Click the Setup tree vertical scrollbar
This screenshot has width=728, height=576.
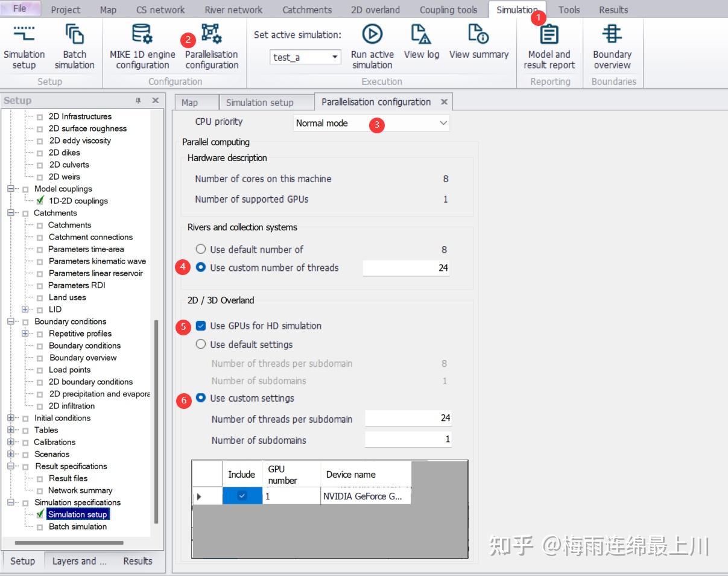[157, 421]
